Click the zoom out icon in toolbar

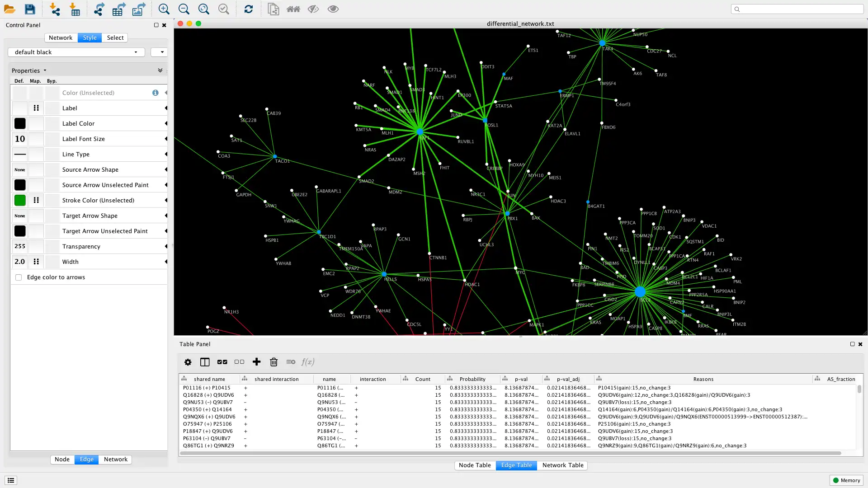pos(184,9)
